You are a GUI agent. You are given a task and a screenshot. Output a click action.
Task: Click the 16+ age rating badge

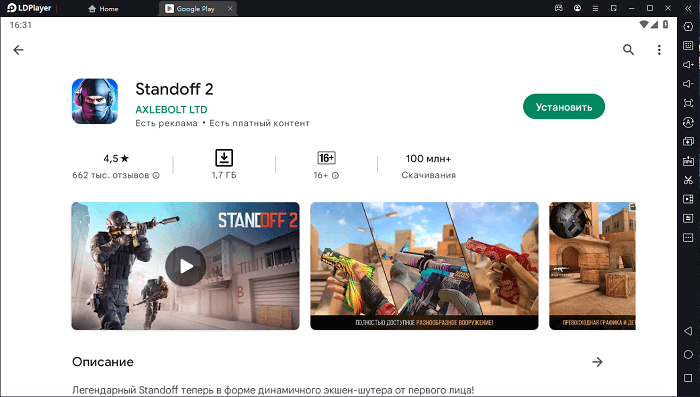[x=326, y=158]
